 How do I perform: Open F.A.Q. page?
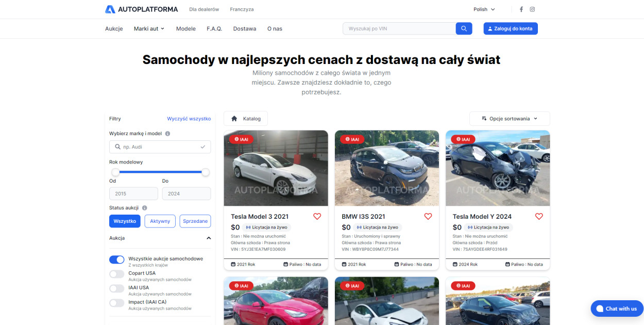tap(214, 29)
